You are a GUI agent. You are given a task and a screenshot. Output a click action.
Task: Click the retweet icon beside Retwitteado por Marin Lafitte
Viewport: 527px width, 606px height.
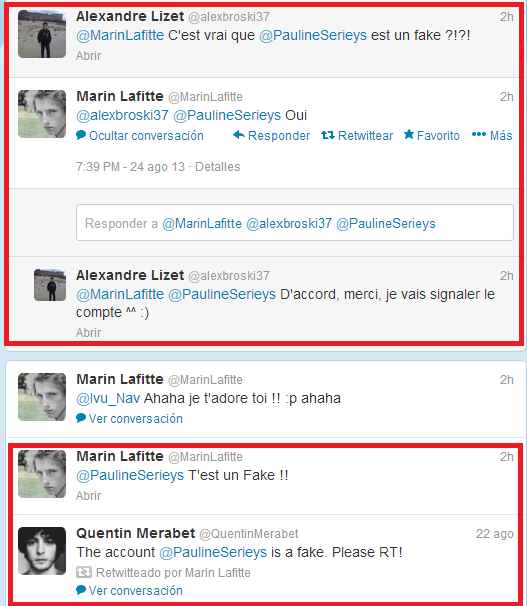click(x=84, y=572)
